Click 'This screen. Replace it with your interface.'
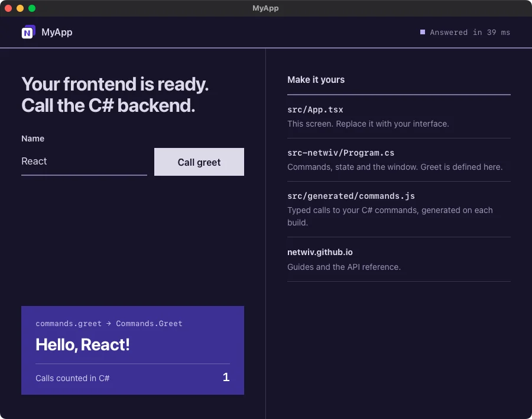This screenshot has width=532, height=419. 368,124
